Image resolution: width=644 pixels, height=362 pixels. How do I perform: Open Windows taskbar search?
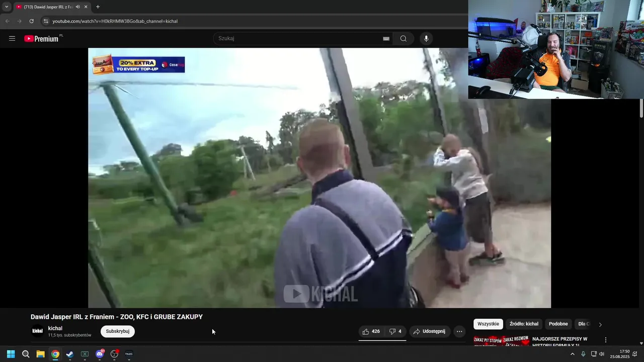coord(26,354)
